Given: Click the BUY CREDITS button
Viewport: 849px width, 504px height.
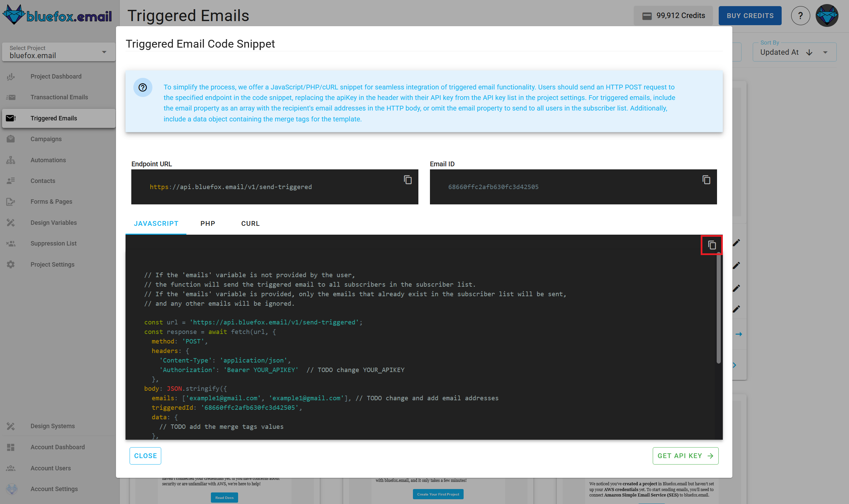Looking at the screenshot, I should click(x=750, y=16).
